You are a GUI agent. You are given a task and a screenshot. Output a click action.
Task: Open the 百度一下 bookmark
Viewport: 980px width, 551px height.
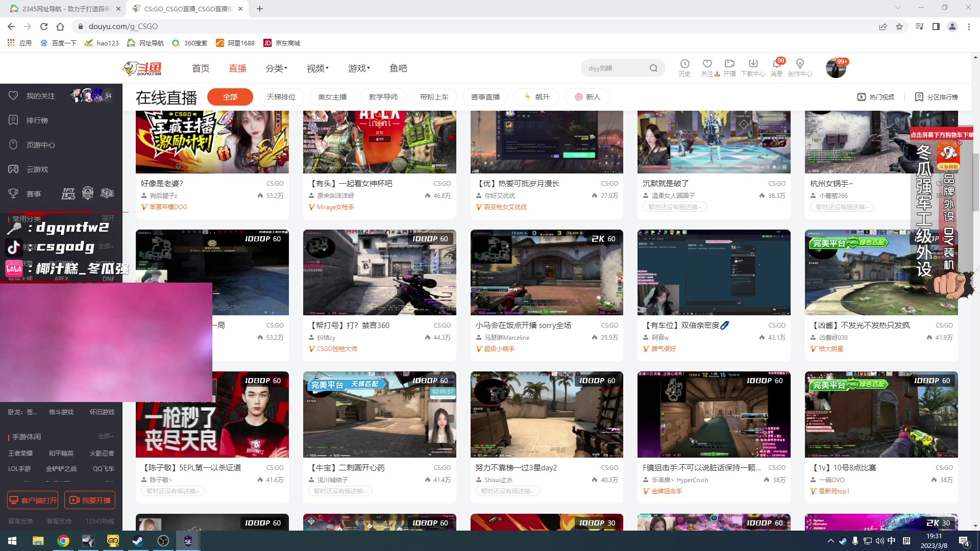coord(58,43)
